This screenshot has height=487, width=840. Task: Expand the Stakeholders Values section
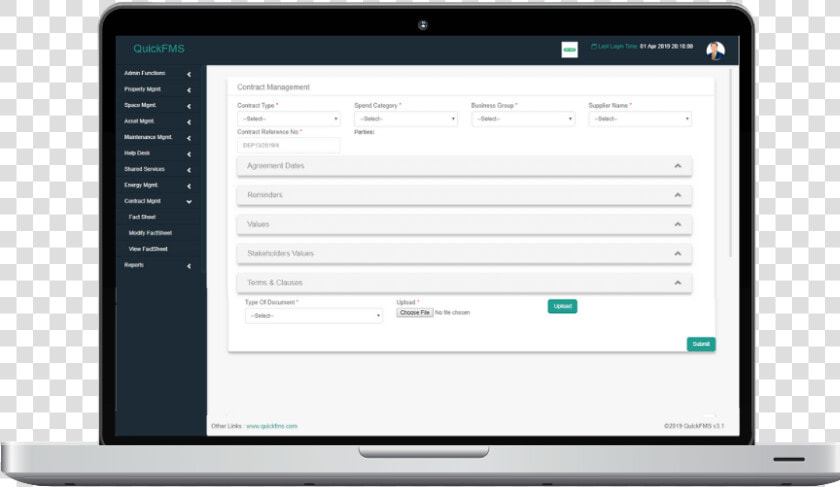[x=464, y=253]
